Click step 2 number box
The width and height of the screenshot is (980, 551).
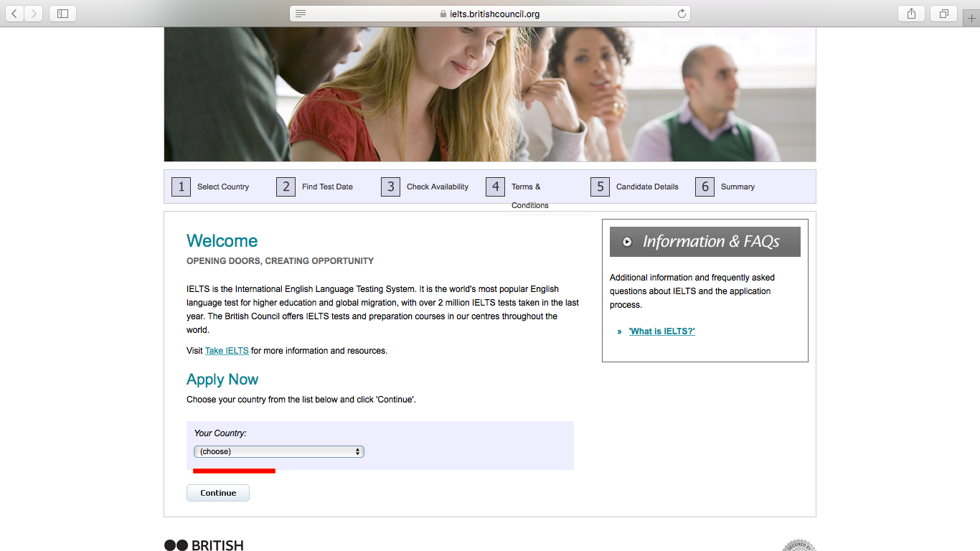pos(286,187)
